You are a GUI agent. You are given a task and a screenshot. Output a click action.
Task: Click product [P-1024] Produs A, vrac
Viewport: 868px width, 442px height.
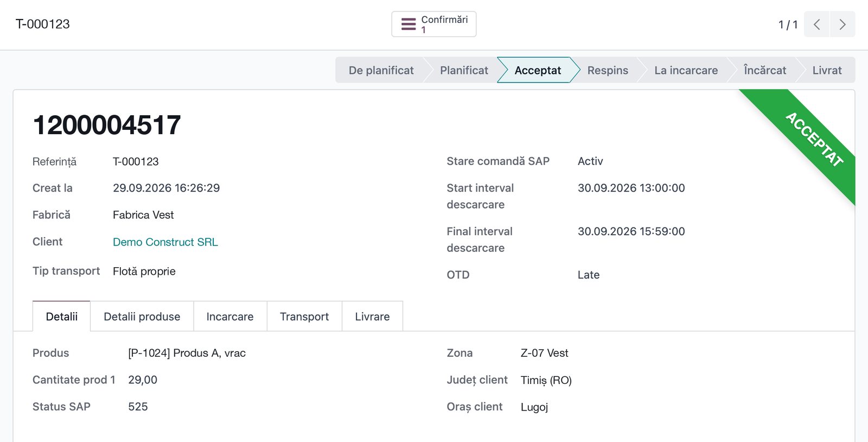(x=187, y=353)
